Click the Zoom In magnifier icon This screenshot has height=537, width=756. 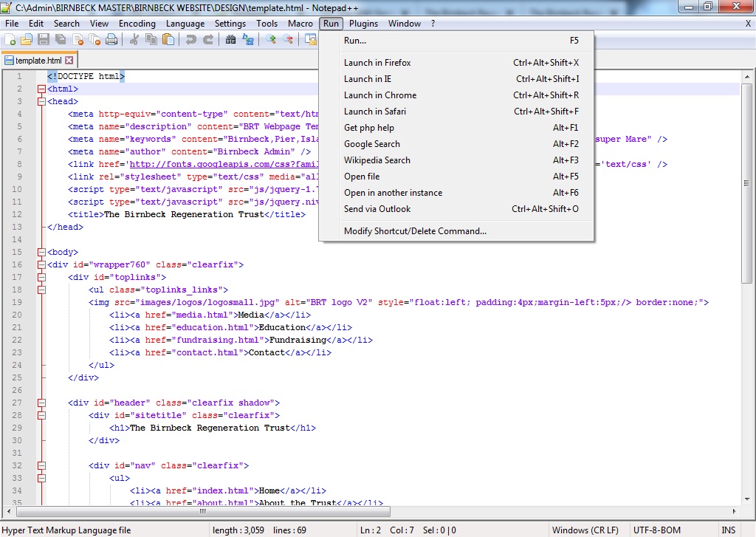tap(271, 40)
